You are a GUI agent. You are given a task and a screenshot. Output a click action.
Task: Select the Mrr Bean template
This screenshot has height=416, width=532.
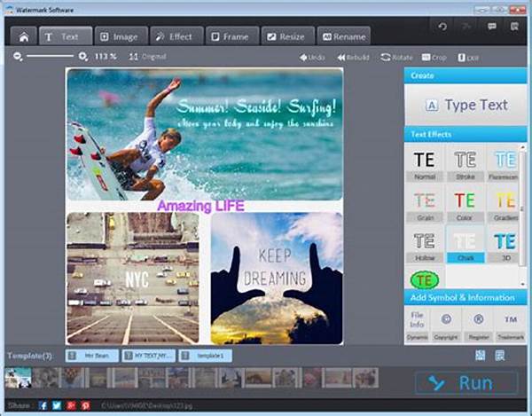93,356
